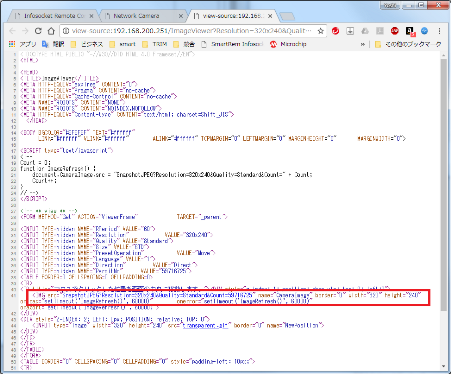Image resolution: width=451 pixels, height=374 pixels.
Task: Click the vertical scrollbar thumb
Action: (444, 185)
